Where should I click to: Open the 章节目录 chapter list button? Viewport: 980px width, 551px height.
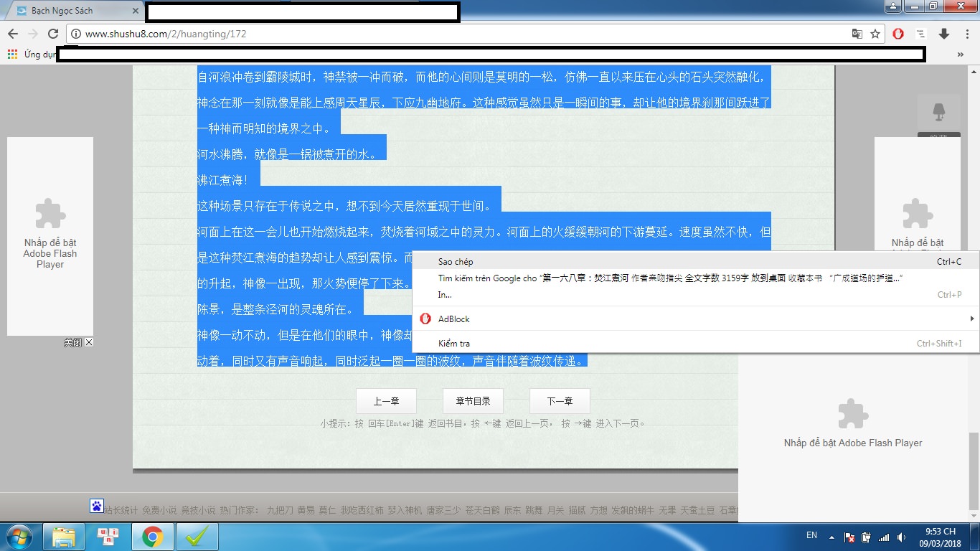[x=472, y=401]
